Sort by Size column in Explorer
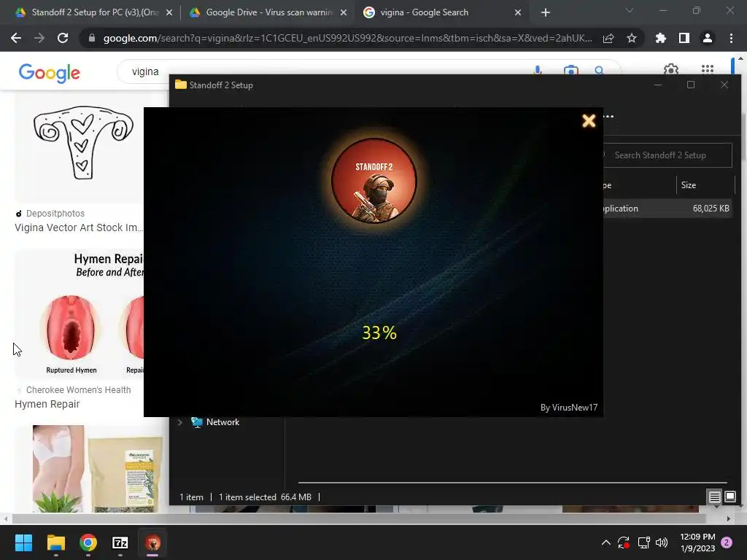 click(x=705, y=185)
